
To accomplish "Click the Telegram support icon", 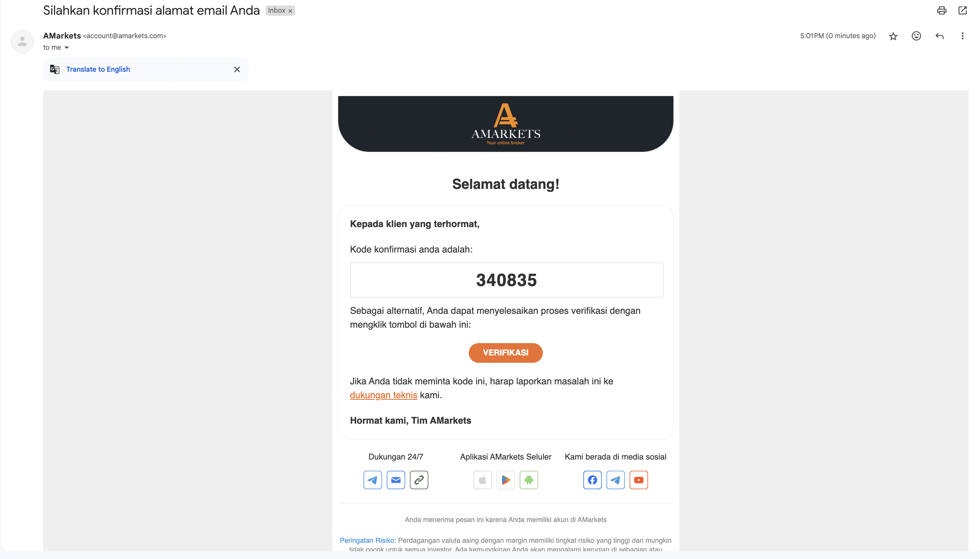I will [373, 480].
